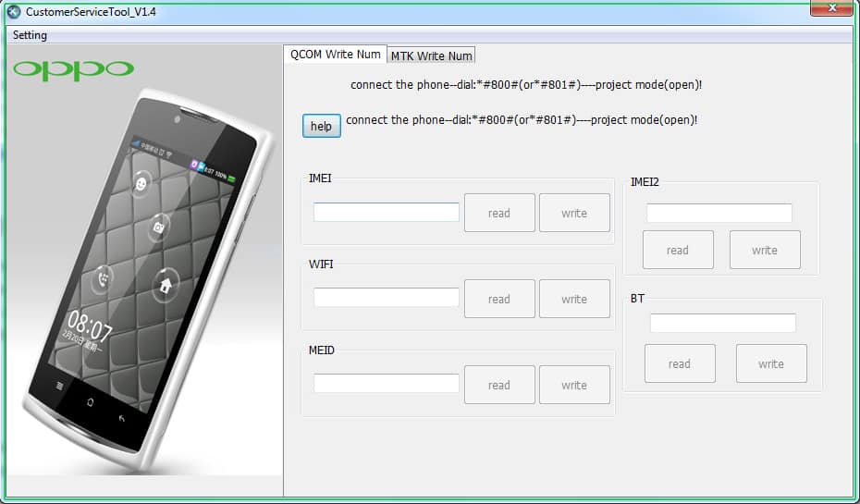Click the help button

(x=322, y=126)
